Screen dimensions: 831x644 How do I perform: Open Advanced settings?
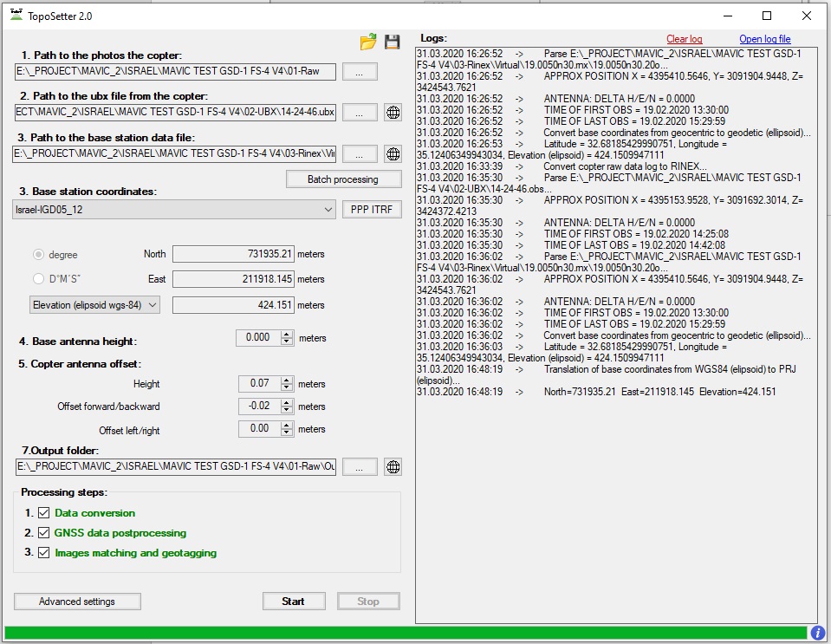click(77, 602)
